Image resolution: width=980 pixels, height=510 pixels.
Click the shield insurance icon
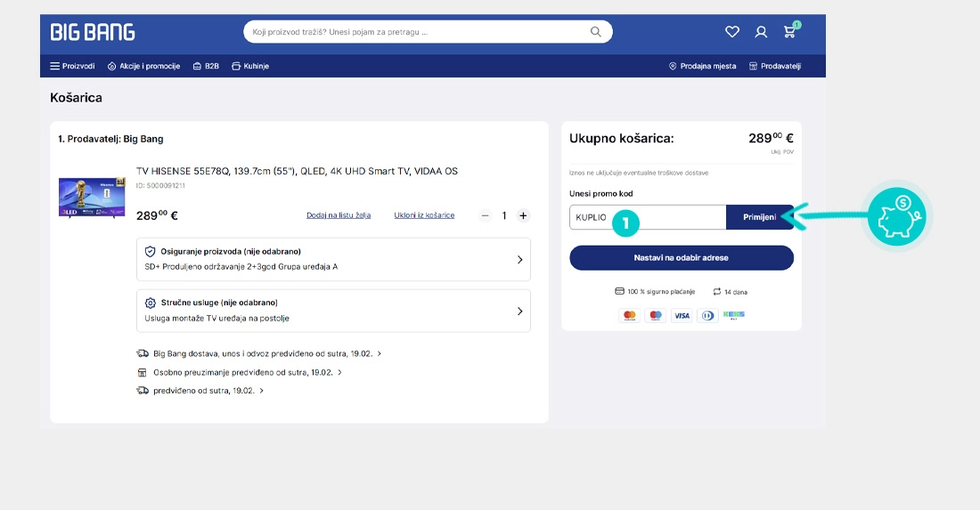(150, 252)
